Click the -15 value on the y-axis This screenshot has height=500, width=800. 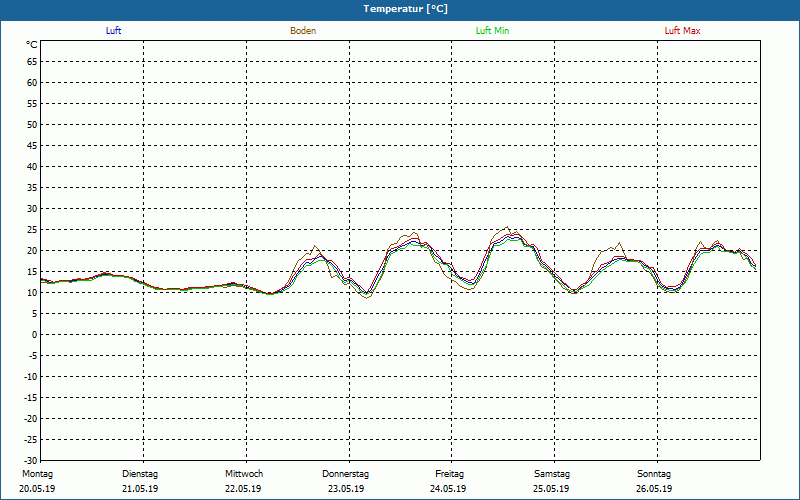(31, 398)
